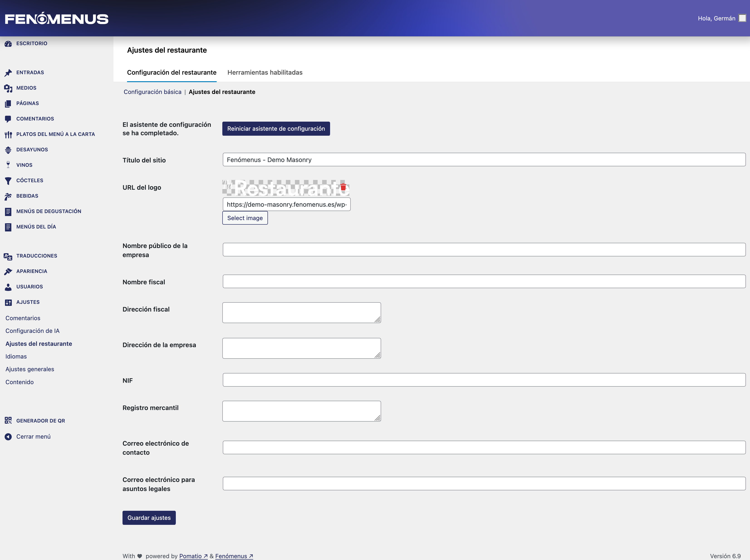
Task: Open Generador de QR icon
Action: 8,420
